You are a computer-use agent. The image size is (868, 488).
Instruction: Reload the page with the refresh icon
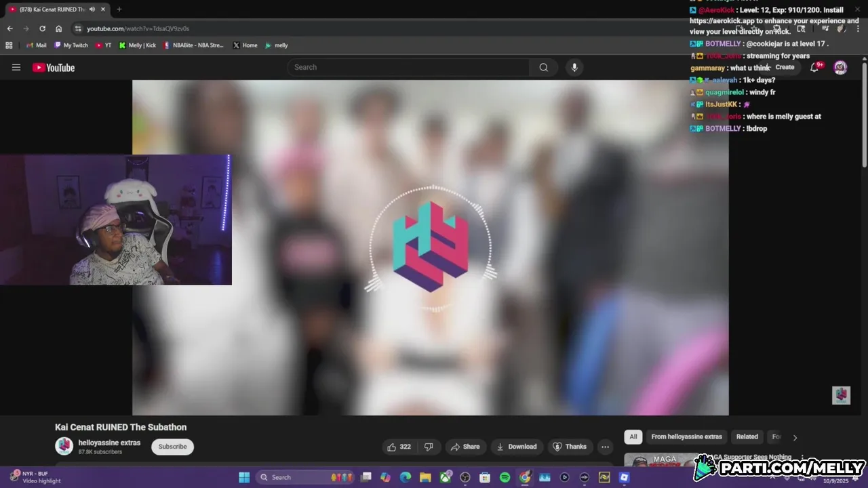(x=42, y=28)
